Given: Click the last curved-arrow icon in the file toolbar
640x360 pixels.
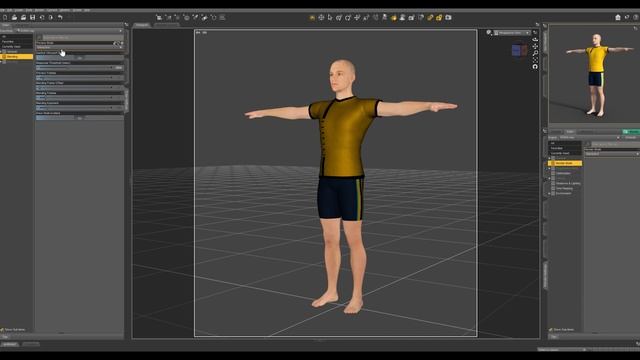Looking at the screenshot, I should pos(60,18).
